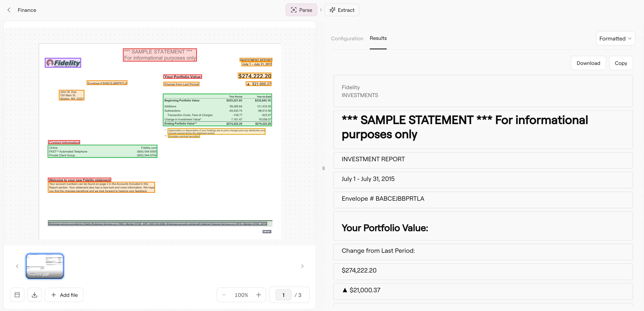Download the document using the bottom-left download icon
The height and width of the screenshot is (311, 644).
point(35,295)
